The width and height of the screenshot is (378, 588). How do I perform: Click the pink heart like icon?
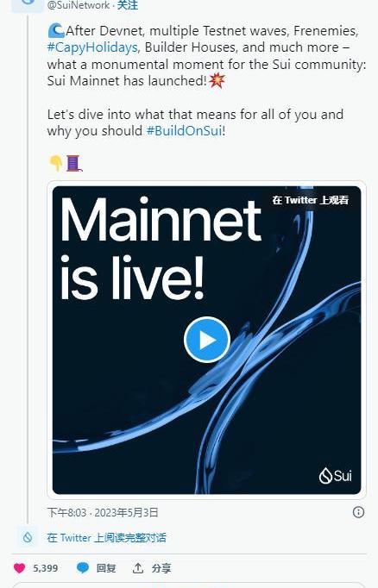point(20,568)
